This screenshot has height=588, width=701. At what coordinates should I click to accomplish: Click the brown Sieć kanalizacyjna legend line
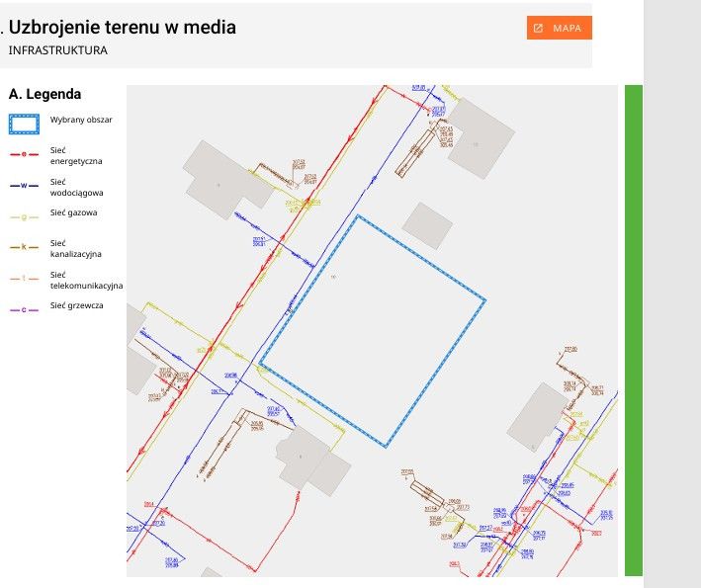pos(24,247)
